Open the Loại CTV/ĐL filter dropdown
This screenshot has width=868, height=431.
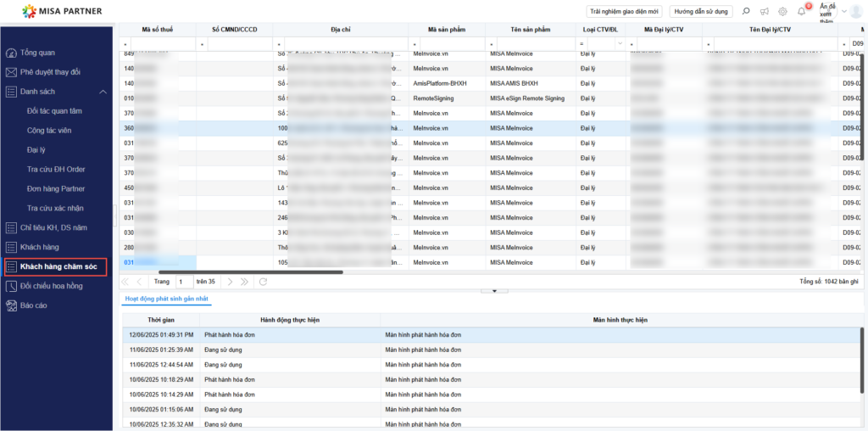pos(620,43)
